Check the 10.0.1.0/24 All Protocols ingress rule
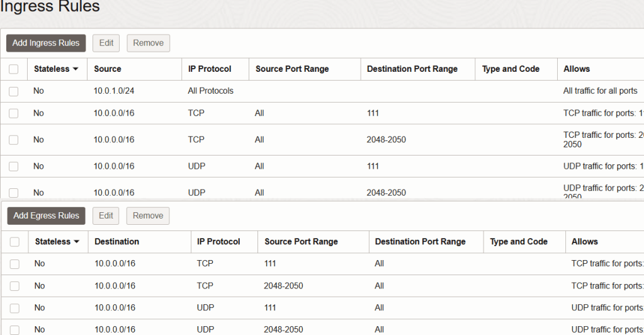This screenshot has width=644, height=335. pyautogui.click(x=14, y=91)
